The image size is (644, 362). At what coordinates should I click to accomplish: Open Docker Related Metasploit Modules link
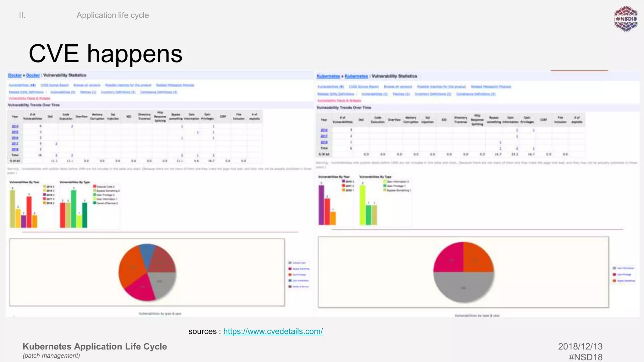(175, 85)
